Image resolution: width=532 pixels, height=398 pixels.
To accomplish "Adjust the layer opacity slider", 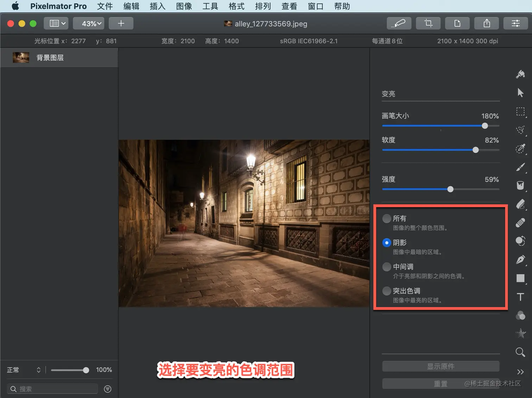I will tap(70, 370).
